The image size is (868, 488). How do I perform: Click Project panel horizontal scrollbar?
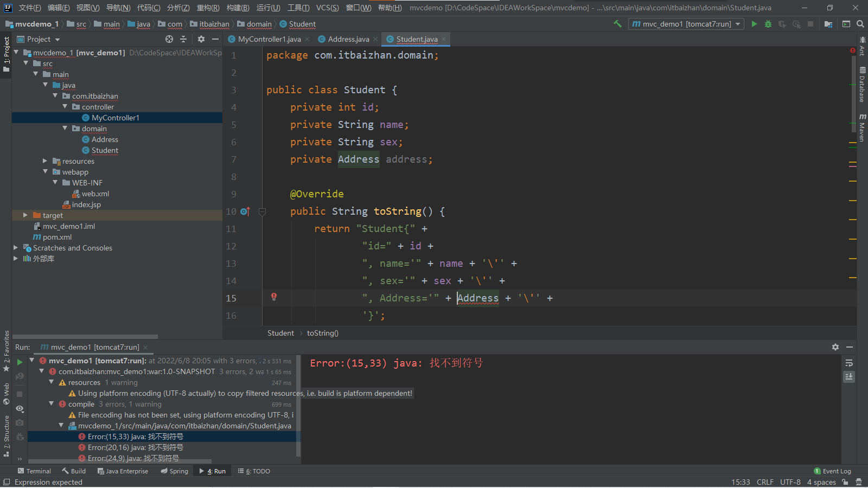(85, 337)
